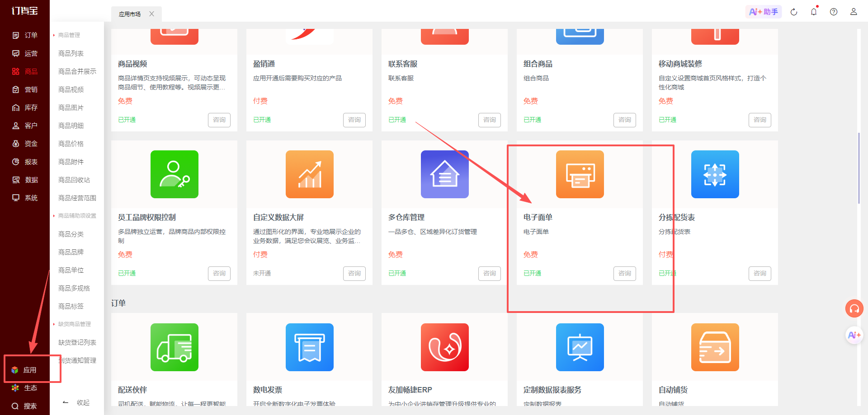This screenshot has height=415, width=868.
Task: Open the 客户 sidebar menu
Action: [25, 126]
